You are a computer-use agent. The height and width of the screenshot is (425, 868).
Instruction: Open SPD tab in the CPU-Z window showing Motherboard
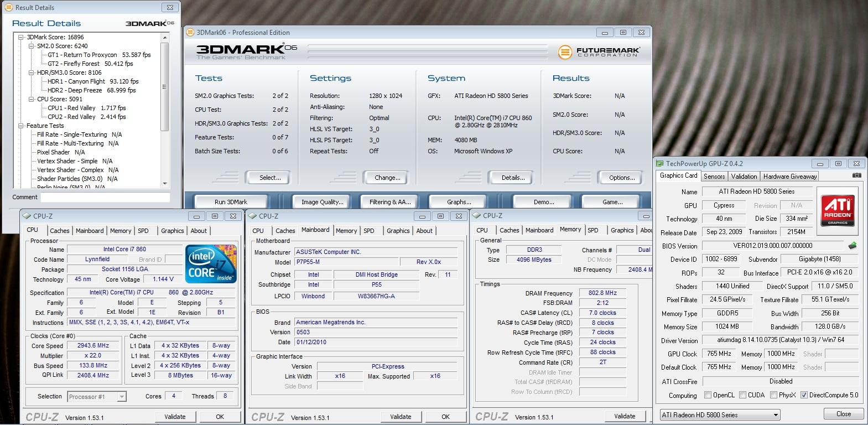[x=369, y=231]
